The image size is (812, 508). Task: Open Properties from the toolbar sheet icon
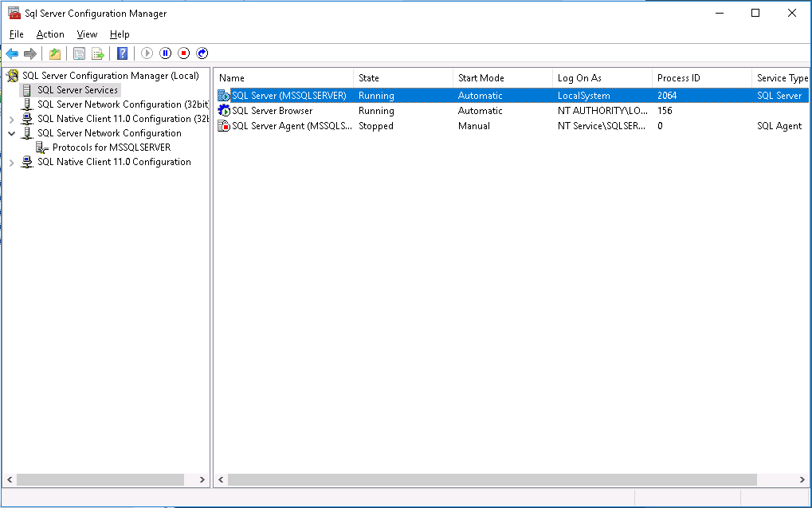click(79, 53)
